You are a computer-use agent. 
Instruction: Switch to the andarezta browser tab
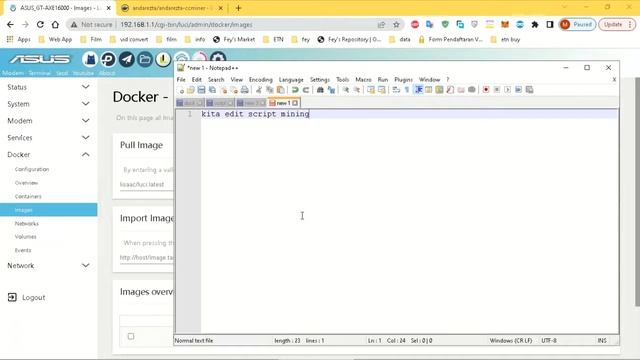[x=172, y=8]
